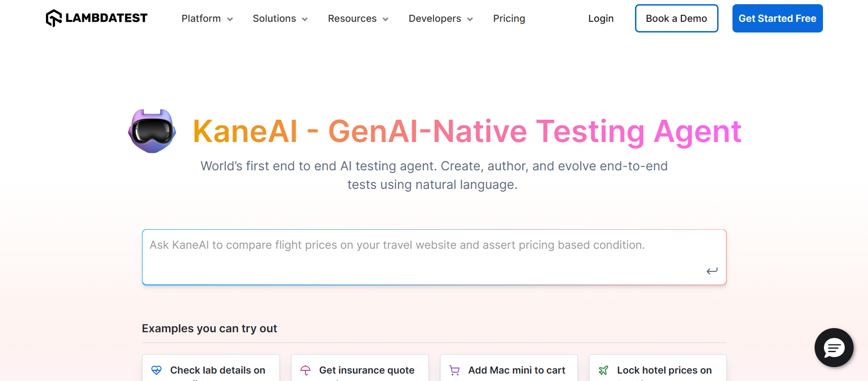Expand the Platform dropdown chevron
Image resolution: width=868 pixels, height=381 pixels.
pyautogui.click(x=230, y=19)
